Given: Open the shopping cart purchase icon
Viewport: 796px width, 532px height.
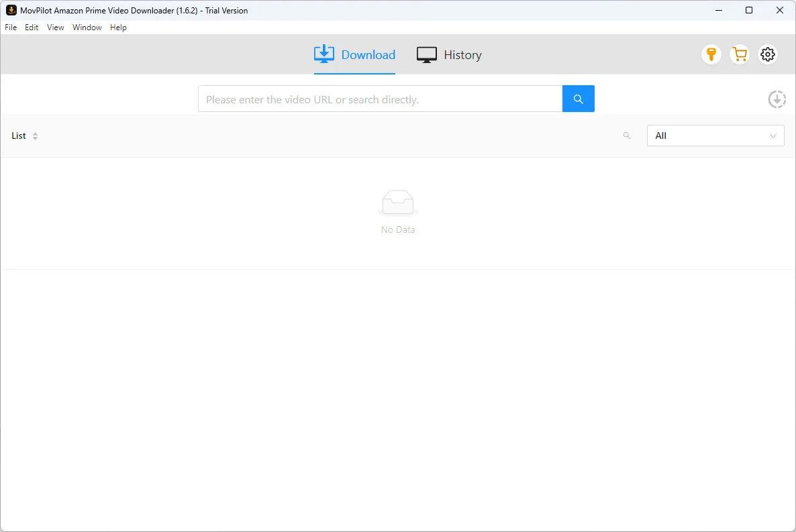Looking at the screenshot, I should 739,54.
